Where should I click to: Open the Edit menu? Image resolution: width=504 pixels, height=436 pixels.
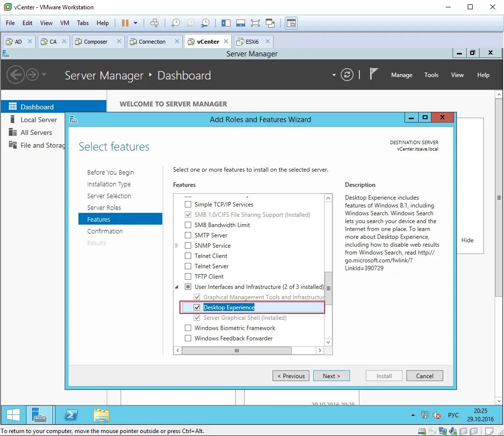[27, 23]
